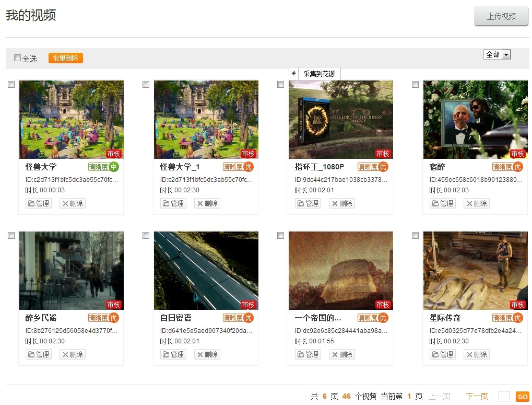The image size is (532, 405).
Task: Click the 上一页 previous page link
Action: [x=440, y=396]
